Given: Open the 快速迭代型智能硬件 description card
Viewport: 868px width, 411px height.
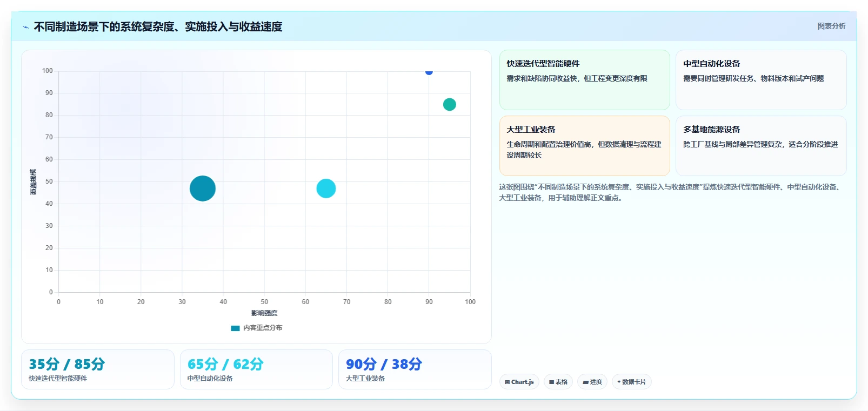Looking at the screenshot, I should pos(584,80).
